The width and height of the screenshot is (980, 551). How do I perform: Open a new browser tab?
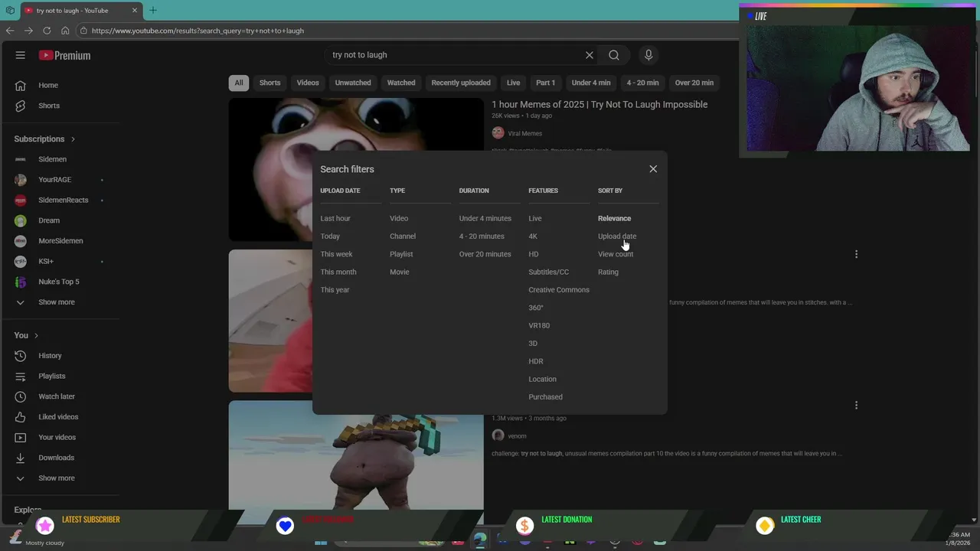coord(153,10)
